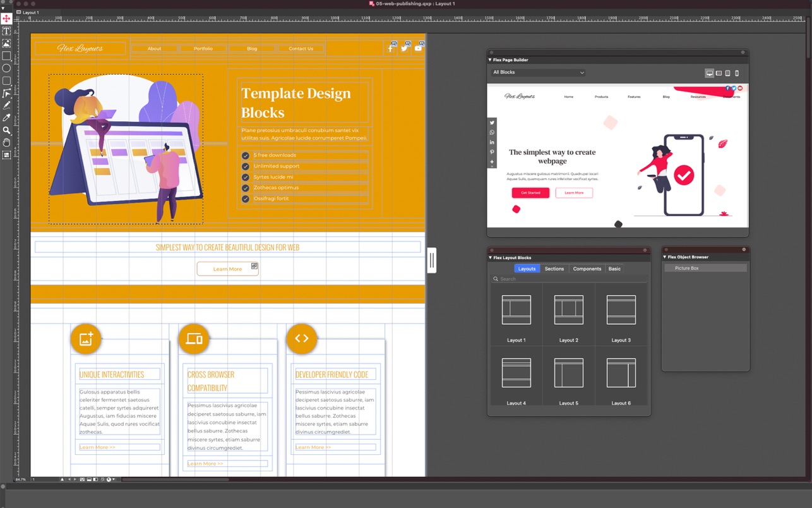The height and width of the screenshot is (508, 812).
Task: Click the add-image circular icon
Action: (x=86, y=339)
